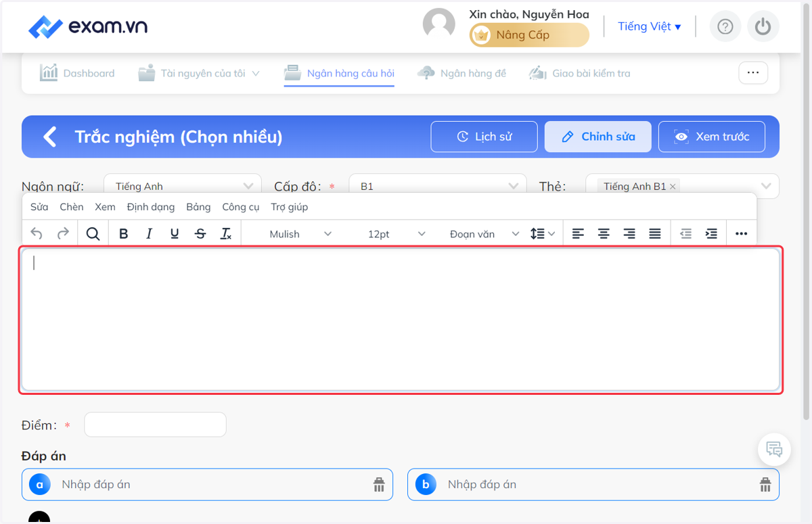Viewport: 812px width, 524px height.
Task: Align text left
Action: [578, 234]
